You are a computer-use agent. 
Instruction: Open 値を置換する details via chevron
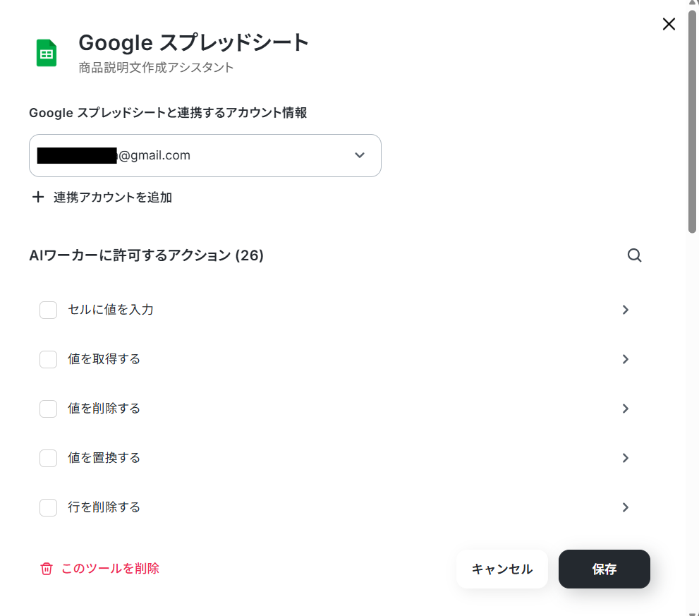(625, 458)
